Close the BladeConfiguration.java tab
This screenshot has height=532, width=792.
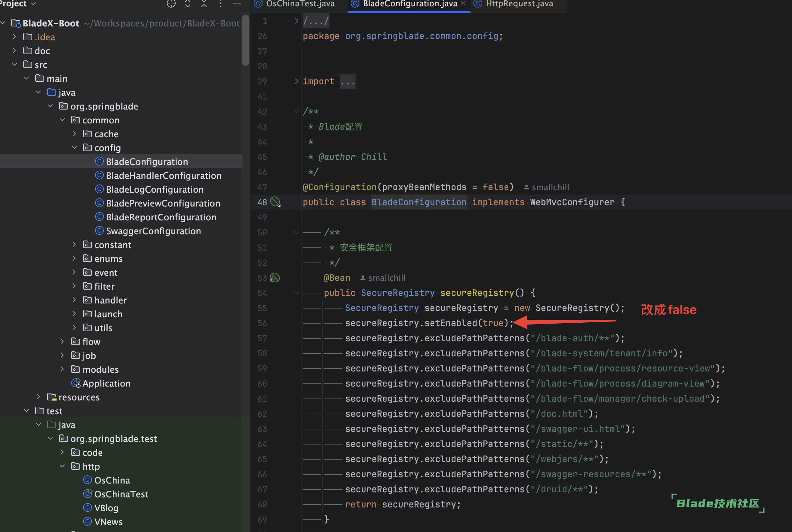pos(463,3)
